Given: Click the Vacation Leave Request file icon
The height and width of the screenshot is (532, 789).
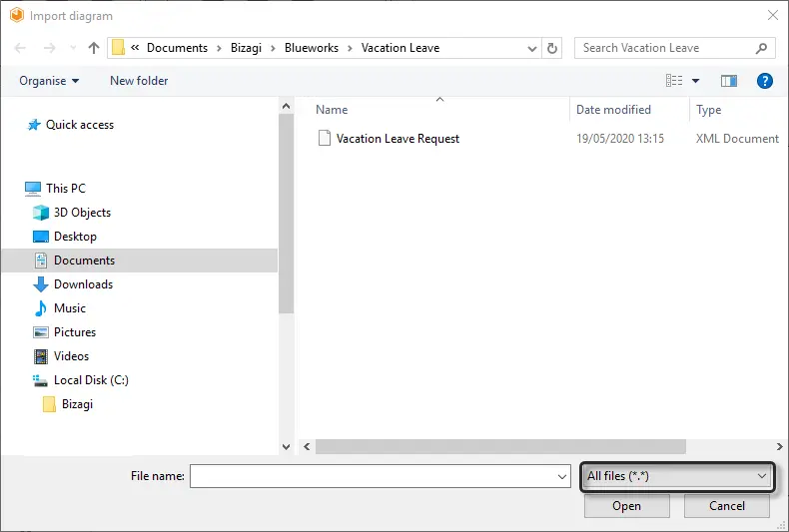Looking at the screenshot, I should (325, 138).
